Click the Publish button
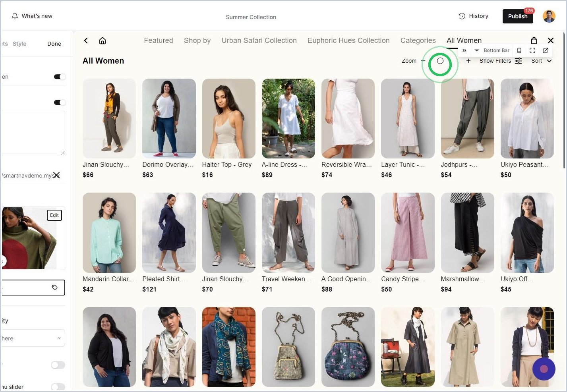This screenshot has width=567, height=392. [x=518, y=16]
